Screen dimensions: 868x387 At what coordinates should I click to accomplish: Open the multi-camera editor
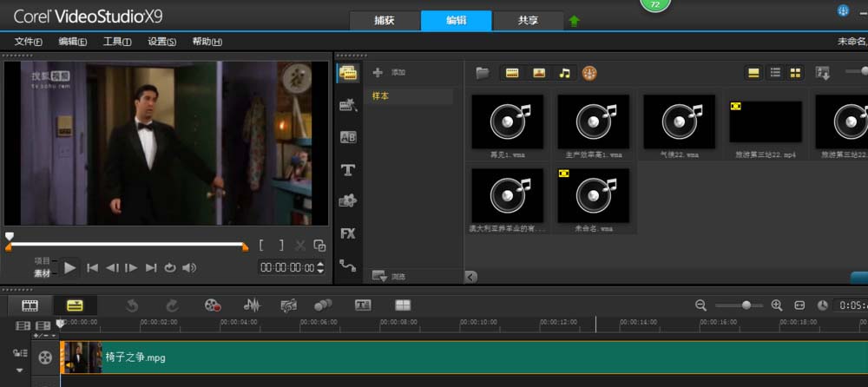pyautogui.click(x=403, y=305)
